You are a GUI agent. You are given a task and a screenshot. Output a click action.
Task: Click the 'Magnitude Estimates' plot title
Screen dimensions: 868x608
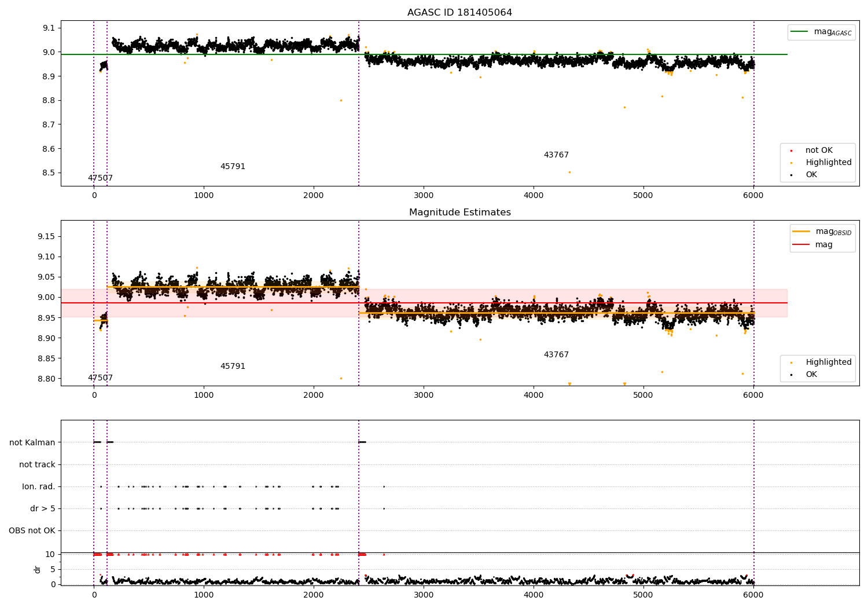pos(459,213)
